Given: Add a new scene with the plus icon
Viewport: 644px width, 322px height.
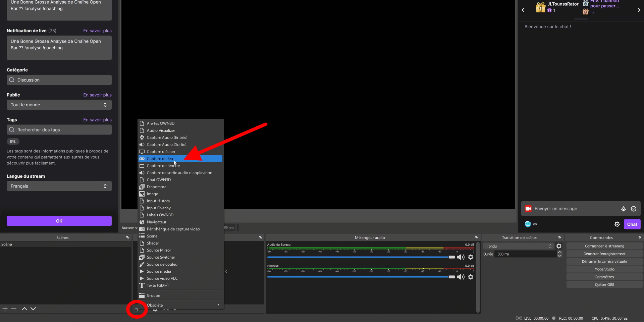Looking at the screenshot, I should 5,309.
